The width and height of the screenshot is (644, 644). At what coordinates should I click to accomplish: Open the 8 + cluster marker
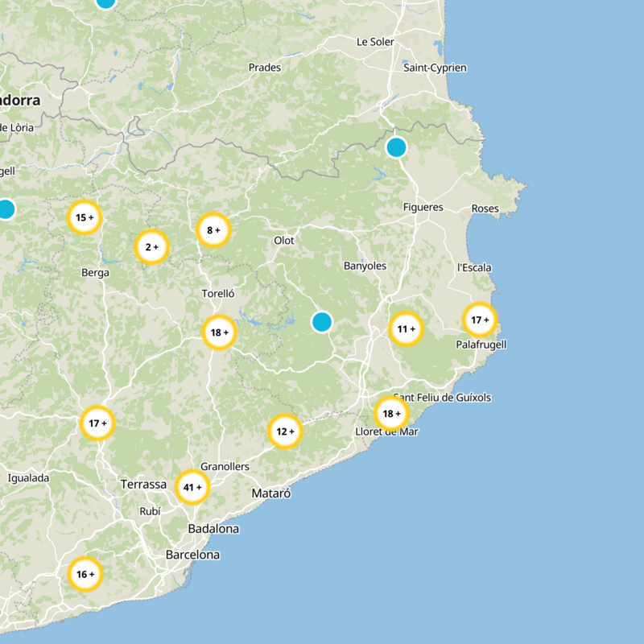pos(213,230)
